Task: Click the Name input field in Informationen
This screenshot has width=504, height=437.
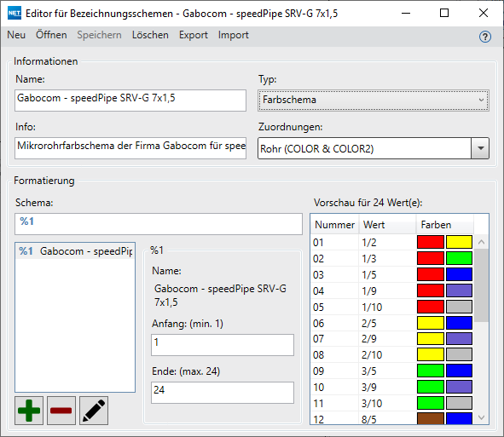Action: point(130,101)
